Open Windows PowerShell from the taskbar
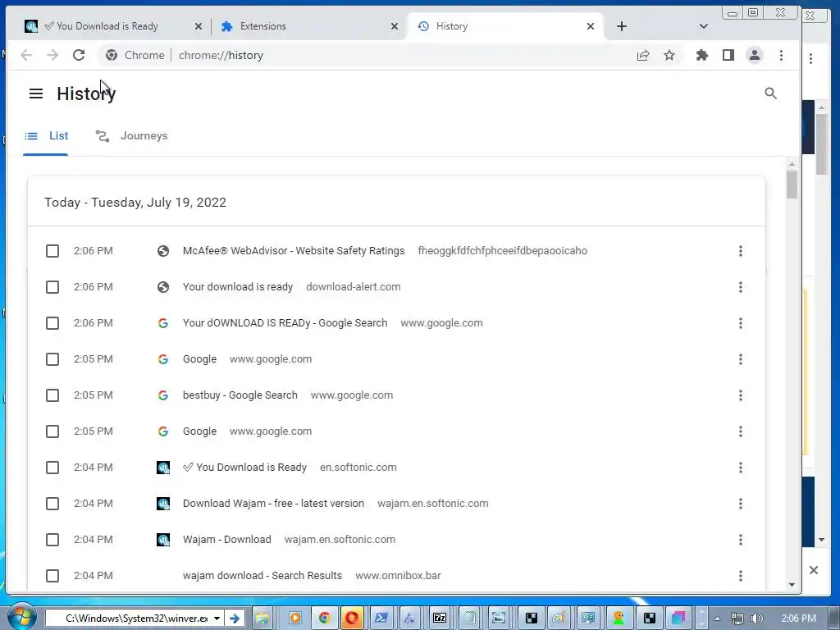 tap(381, 619)
